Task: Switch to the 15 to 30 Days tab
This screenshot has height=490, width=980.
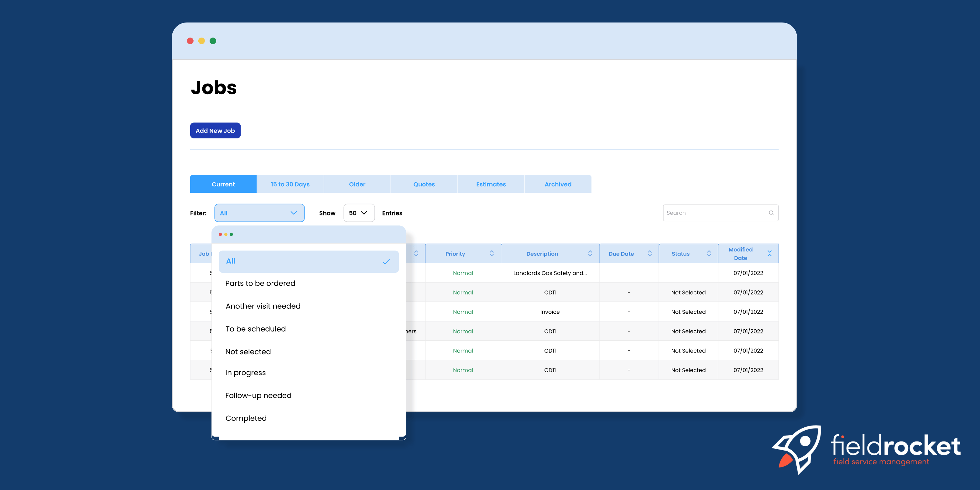Action: [x=290, y=184]
